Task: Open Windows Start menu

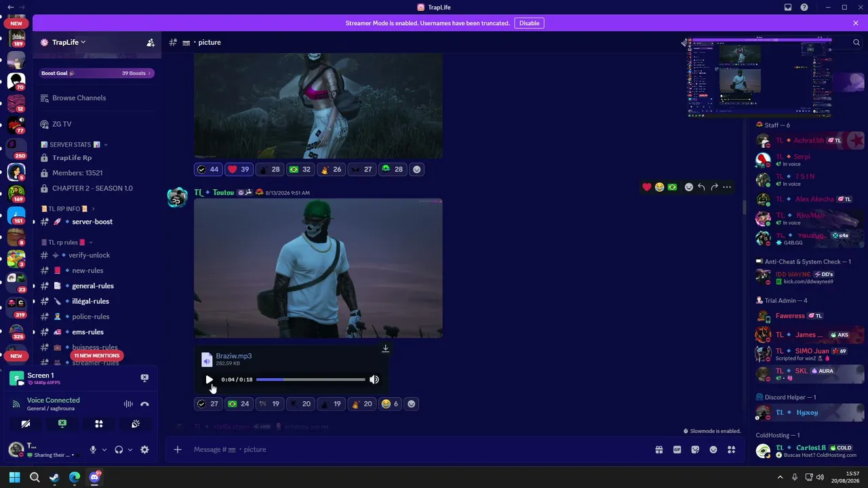Action: click(x=14, y=477)
